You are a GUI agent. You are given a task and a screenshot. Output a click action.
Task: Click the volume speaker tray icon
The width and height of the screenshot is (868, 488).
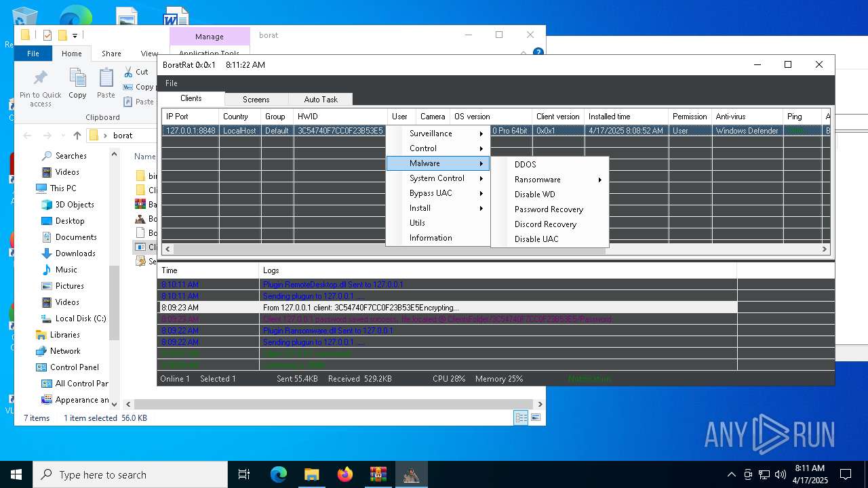[x=780, y=474]
